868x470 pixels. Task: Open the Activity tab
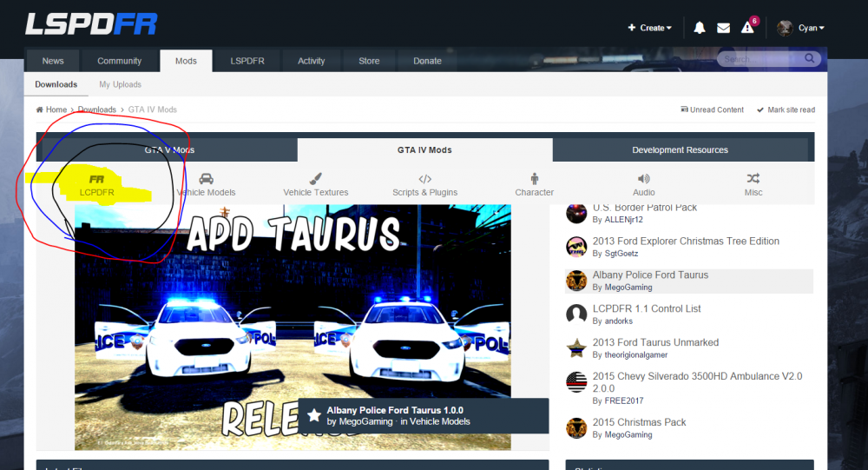[311, 61]
